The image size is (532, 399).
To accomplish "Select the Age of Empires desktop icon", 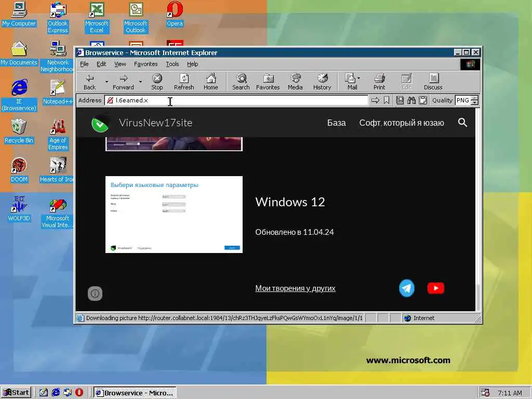I will point(58,135).
